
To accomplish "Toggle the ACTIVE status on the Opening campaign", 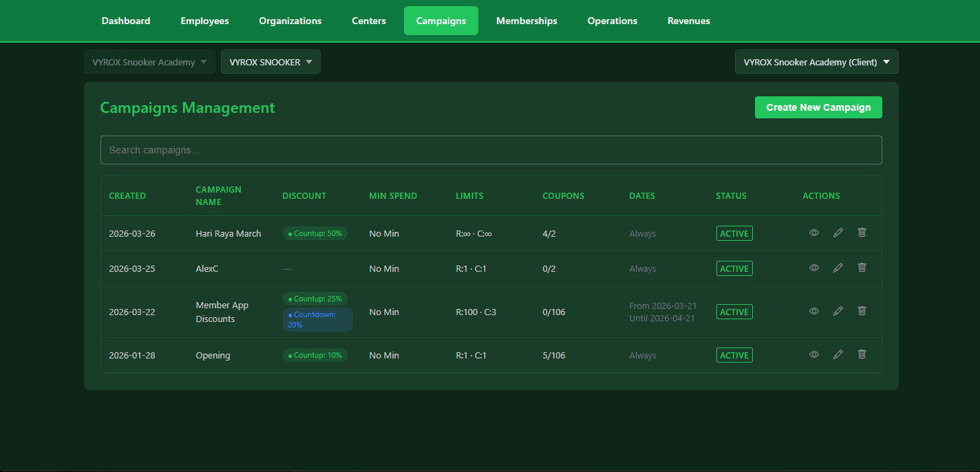I will click(734, 355).
